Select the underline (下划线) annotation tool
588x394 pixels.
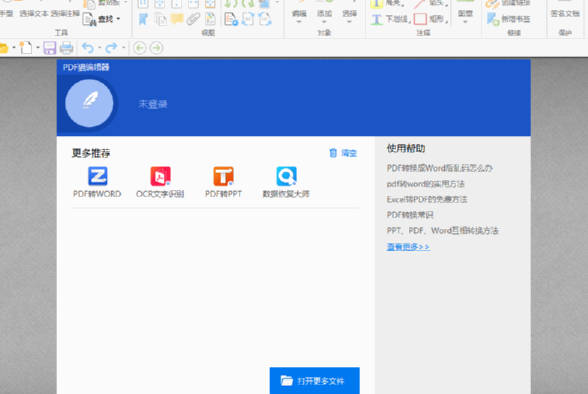(390, 19)
